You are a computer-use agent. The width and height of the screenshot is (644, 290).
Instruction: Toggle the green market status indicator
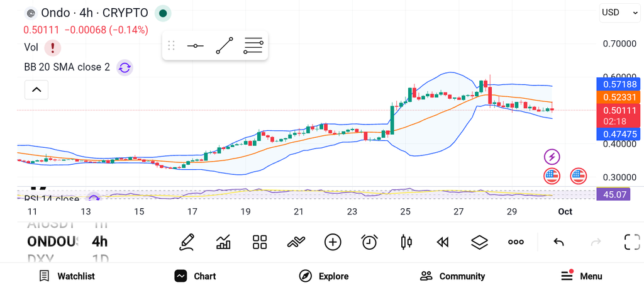[x=163, y=13]
